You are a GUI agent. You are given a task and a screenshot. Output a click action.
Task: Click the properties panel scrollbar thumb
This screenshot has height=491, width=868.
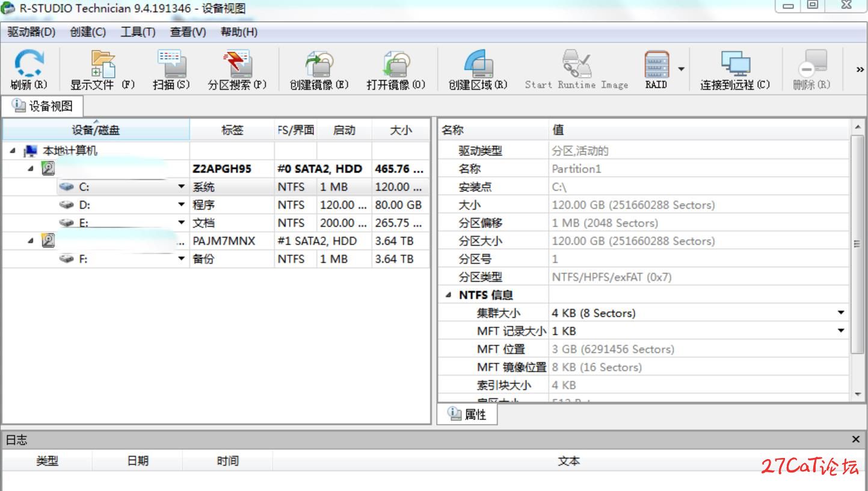(858, 245)
